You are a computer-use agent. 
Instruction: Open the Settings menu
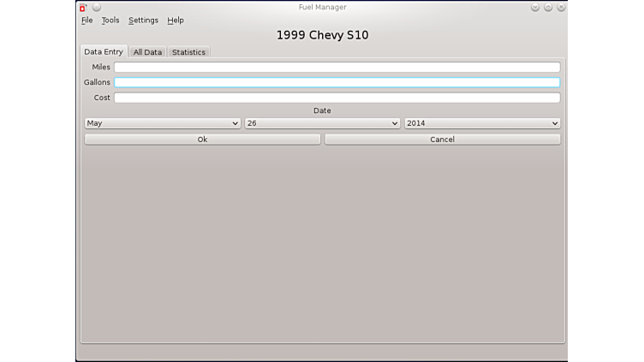[x=143, y=21]
